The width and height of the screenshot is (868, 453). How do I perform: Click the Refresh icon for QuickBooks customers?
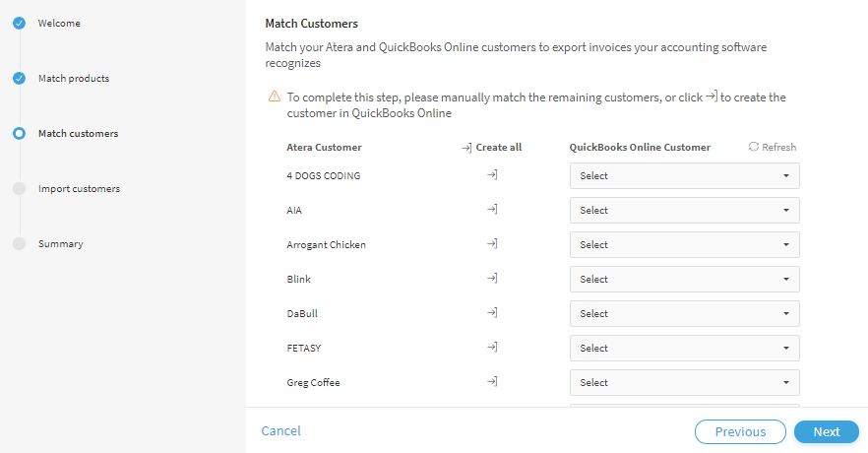tap(754, 147)
